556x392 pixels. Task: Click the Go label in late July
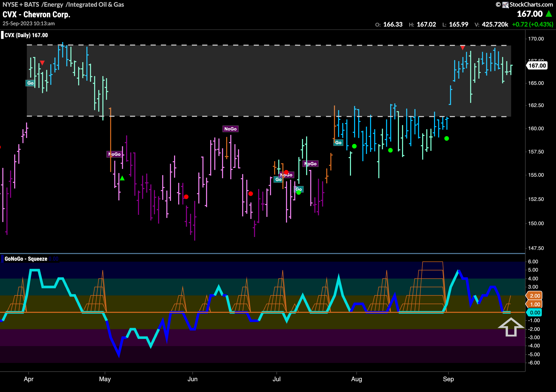tap(338, 143)
